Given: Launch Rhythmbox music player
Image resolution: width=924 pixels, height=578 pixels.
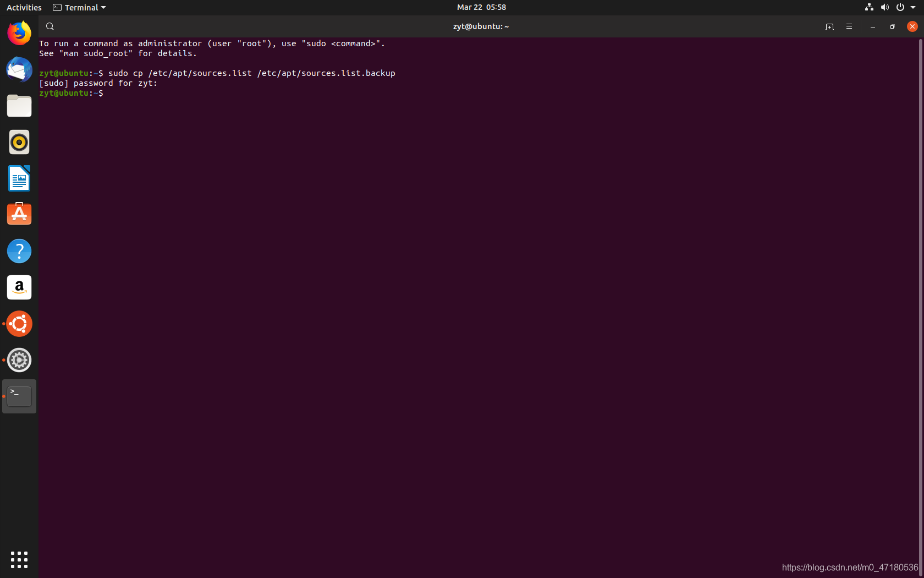Looking at the screenshot, I should (19, 142).
